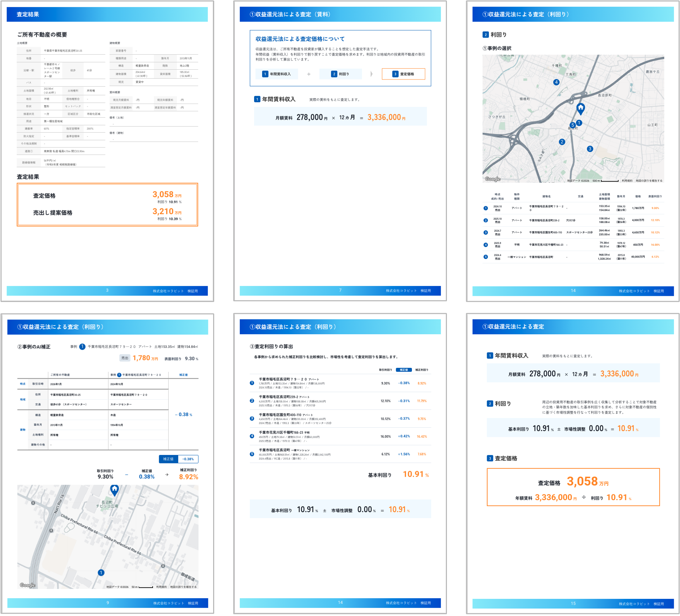Click the home pin above 長沼町チビッコ広場

pos(114,489)
